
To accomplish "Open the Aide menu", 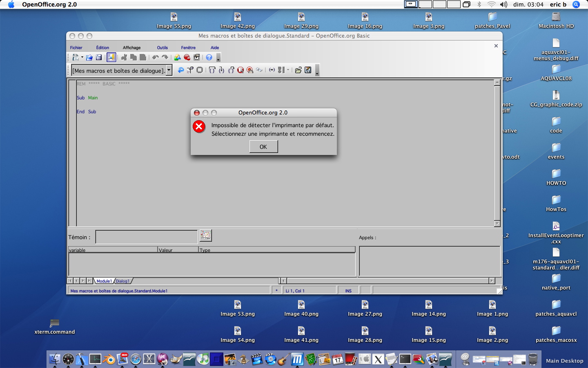I will point(215,48).
